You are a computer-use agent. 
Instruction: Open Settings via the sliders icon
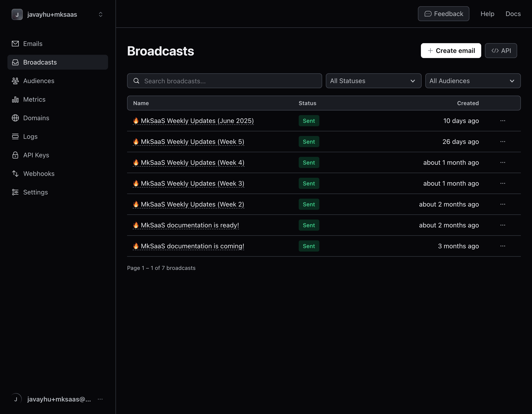[15, 192]
